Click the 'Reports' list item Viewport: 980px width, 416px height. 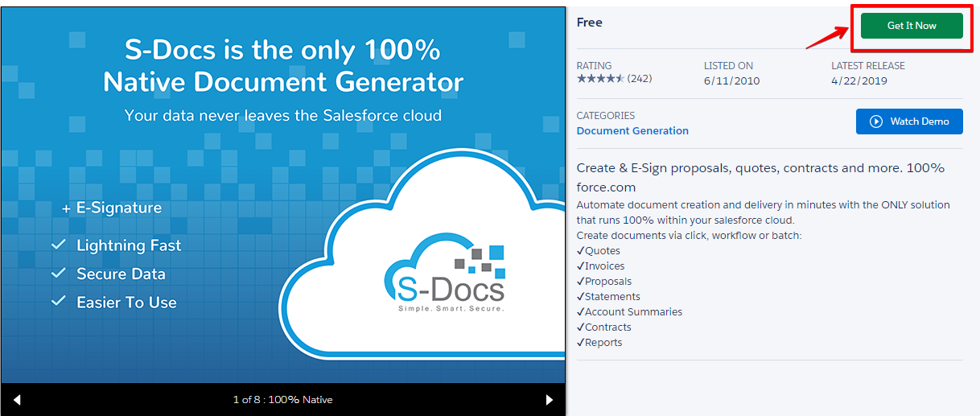pos(599,343)
